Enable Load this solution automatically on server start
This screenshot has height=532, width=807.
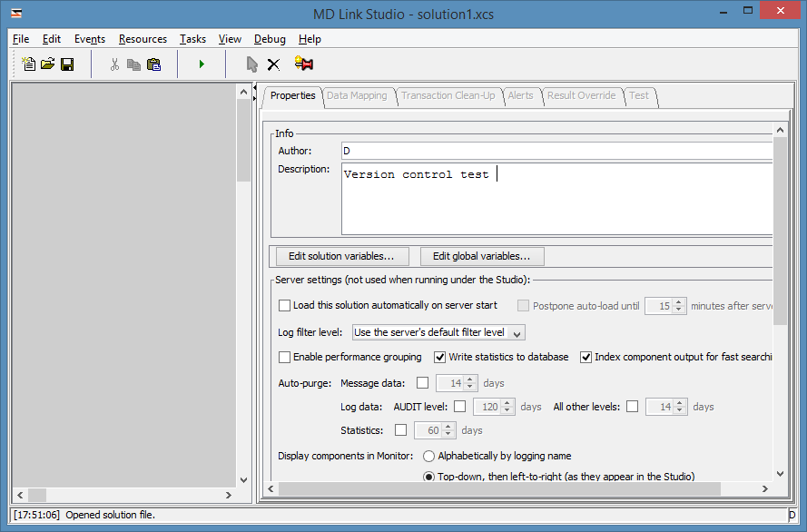[x=284, y=306]
